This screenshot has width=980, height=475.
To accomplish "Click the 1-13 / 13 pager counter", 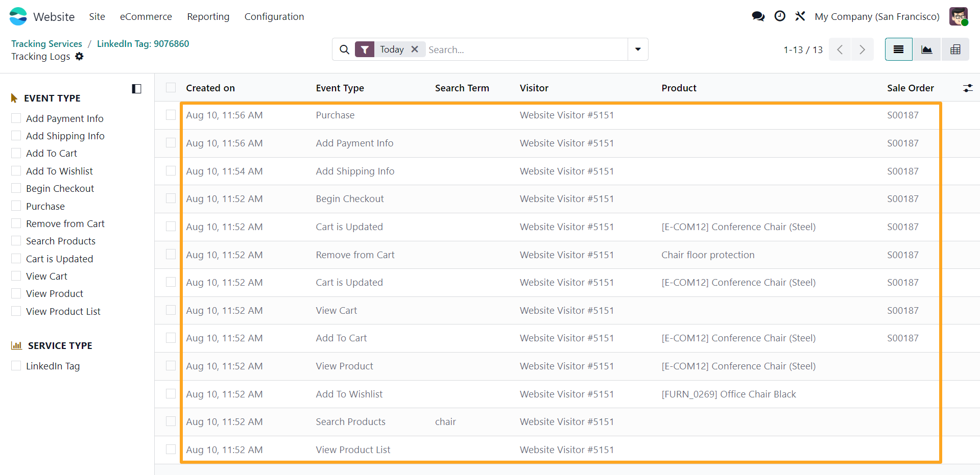I will (x=803, y=49).
